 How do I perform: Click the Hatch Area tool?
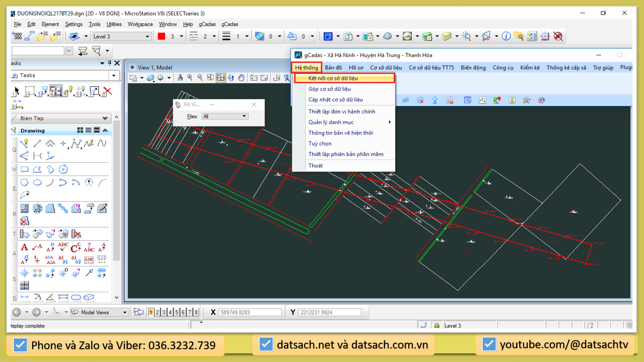(x=24, y=209)
